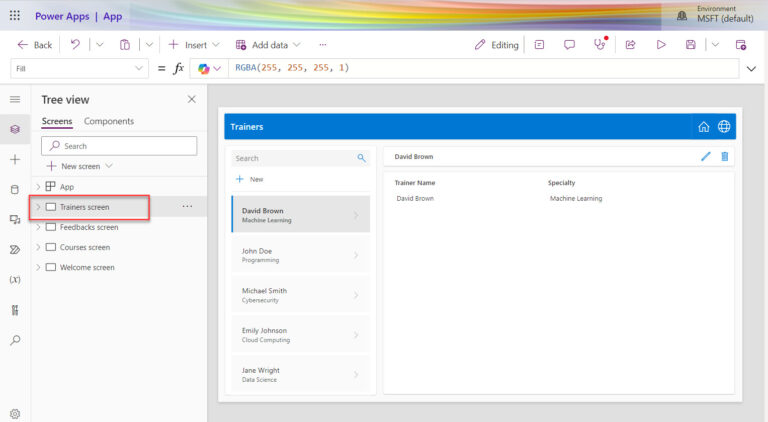Expand the Trainers screen tree node

coord(38,207)
